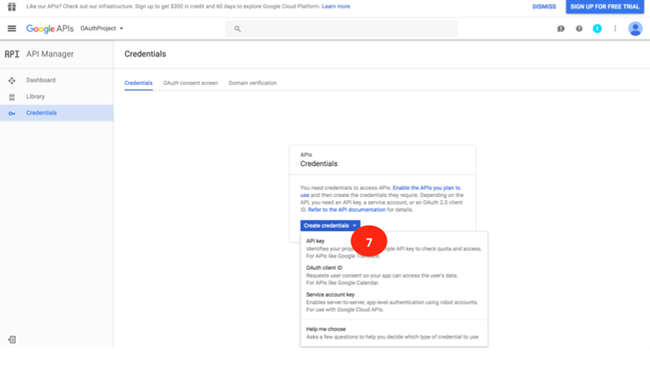The image size is (650, 389).
Task: Click the search magnifier icon
Action: pos(237,29)
